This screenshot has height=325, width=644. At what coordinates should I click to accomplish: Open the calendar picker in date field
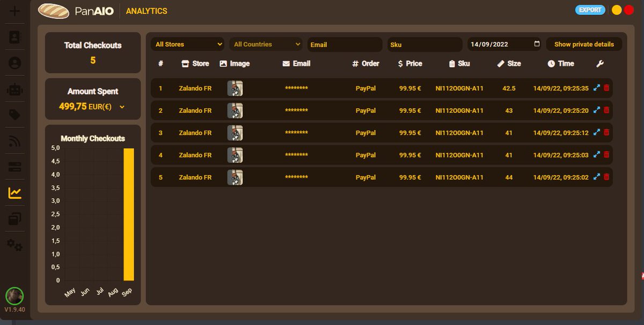pos(537,44)
